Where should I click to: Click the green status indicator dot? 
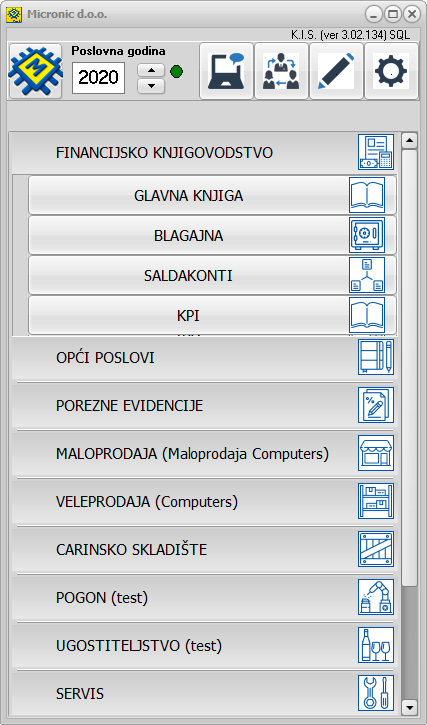[x=176, y=72]
